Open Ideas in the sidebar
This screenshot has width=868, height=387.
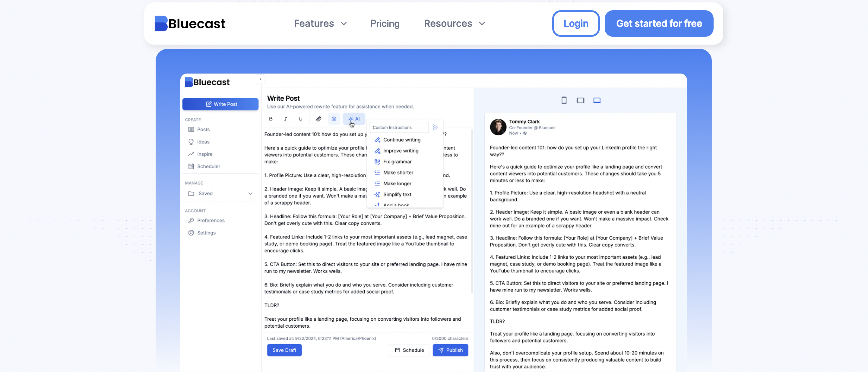coord(203,142)
